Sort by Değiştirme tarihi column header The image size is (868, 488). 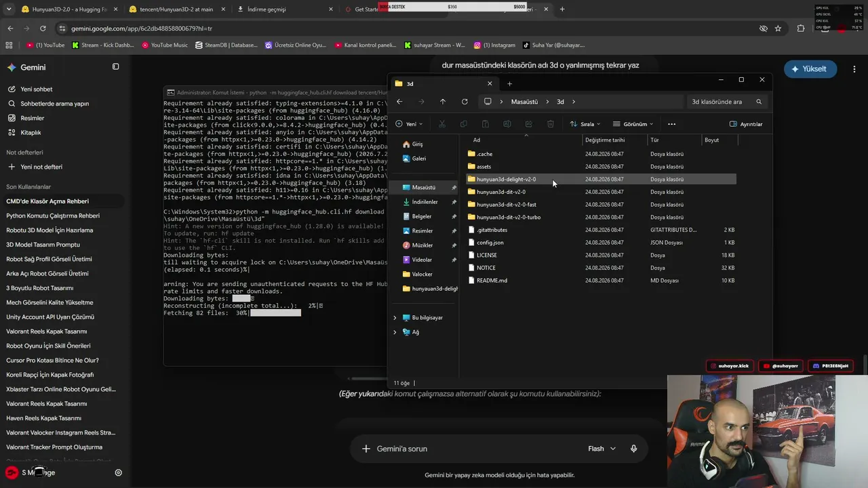pos(605,140)
